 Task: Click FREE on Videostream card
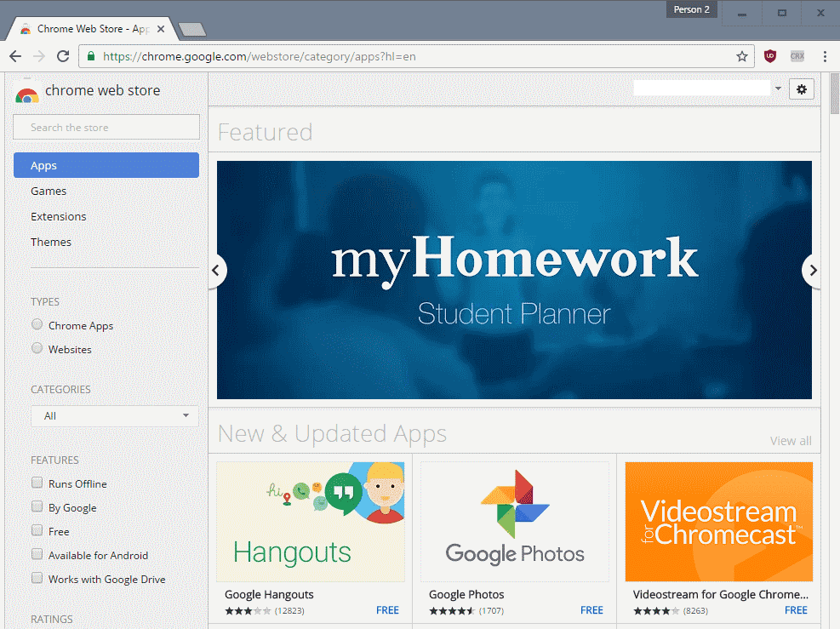tap(796, 610)
